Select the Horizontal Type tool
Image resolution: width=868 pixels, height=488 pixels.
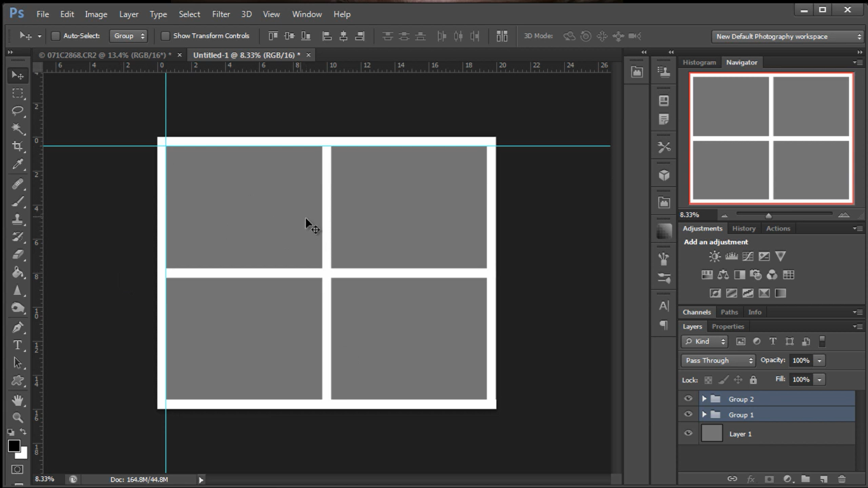[17, 345]
